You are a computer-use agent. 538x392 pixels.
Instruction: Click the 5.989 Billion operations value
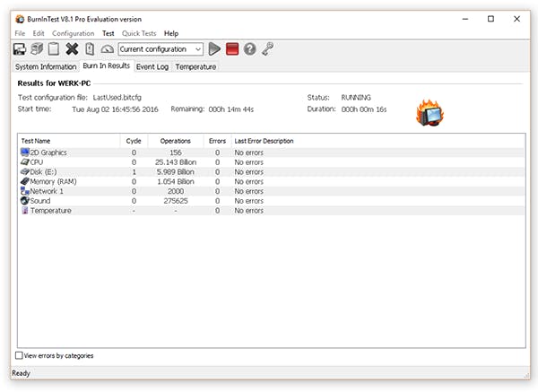(x=176, y=171)
